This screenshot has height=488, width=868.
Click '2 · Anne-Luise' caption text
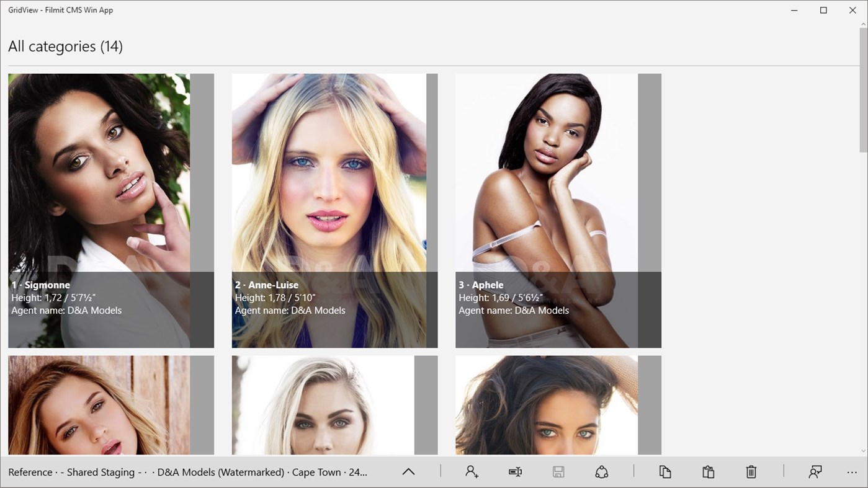pyautogui.click(x=267, y=285)
